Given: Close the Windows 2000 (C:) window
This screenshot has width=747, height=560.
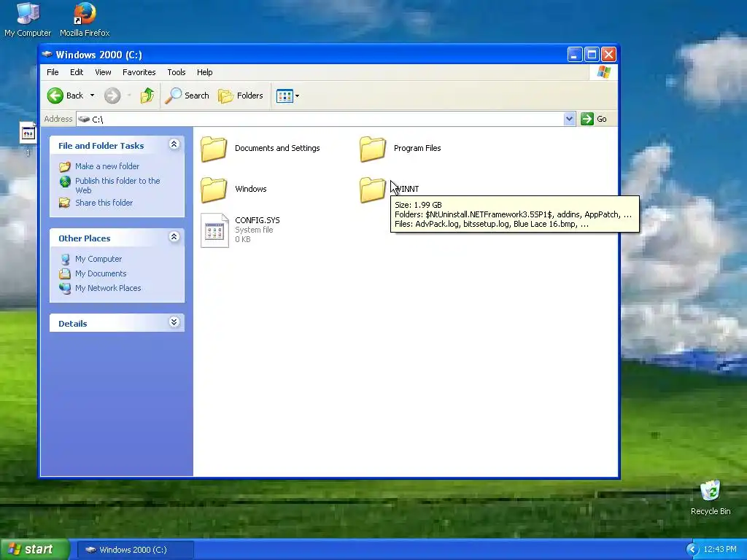Looking at the screenshot, I should 608,55.
